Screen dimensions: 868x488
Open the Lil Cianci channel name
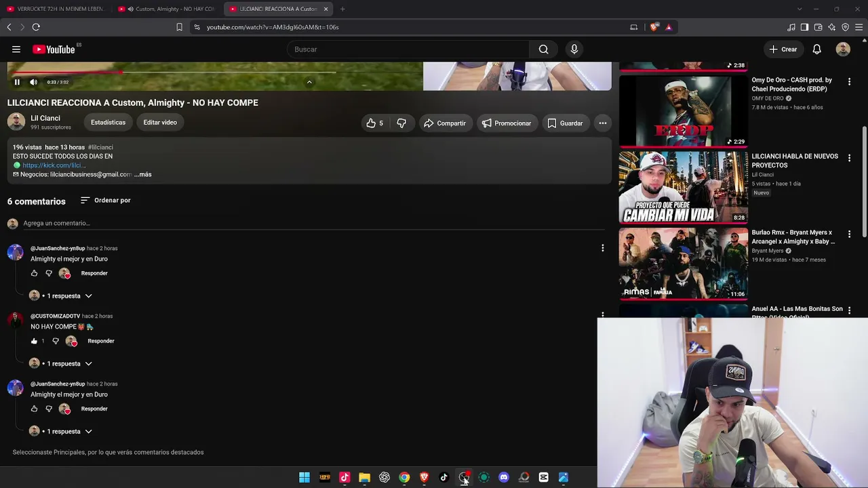point(45,118)
